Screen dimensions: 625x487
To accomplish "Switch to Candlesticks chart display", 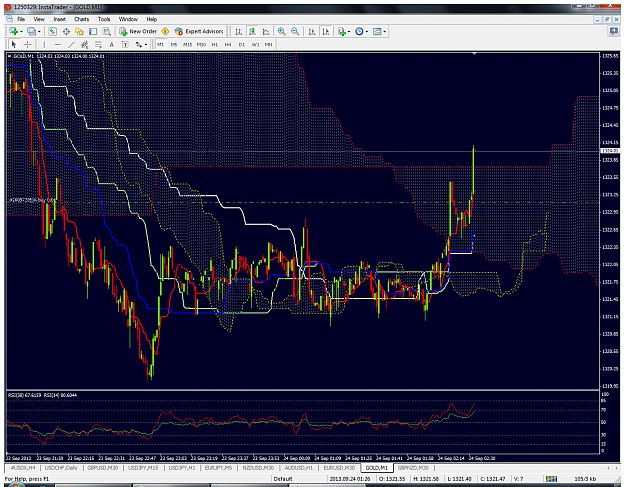I will 252,31.
